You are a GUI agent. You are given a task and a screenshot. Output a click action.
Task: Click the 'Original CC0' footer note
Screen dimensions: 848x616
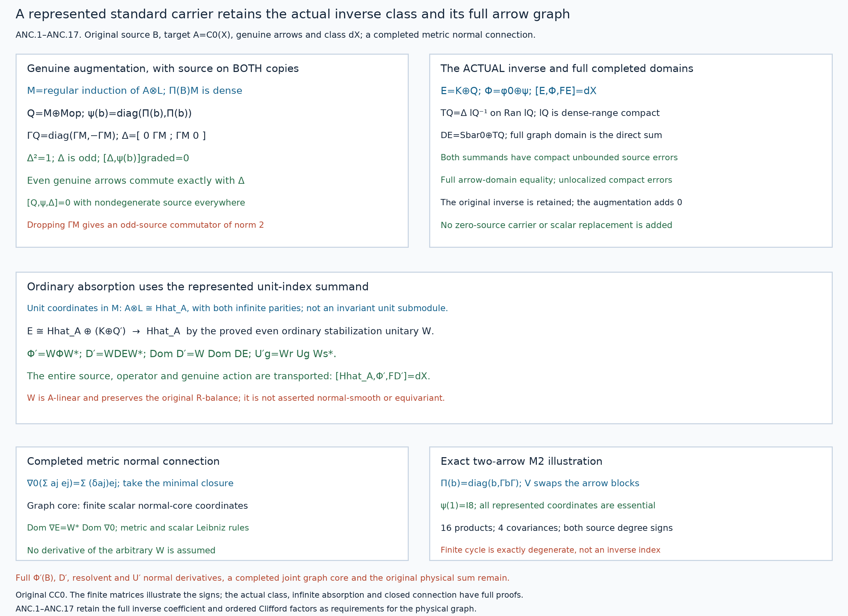[269, 595]
